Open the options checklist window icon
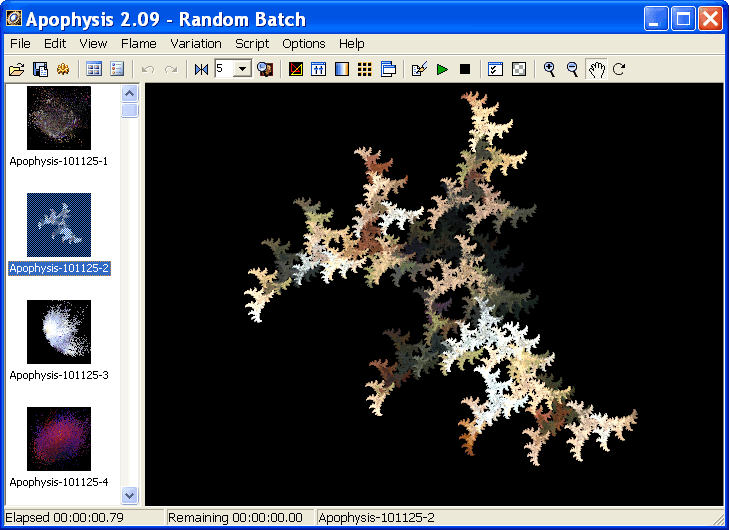This screenshot has height=530, width=729. click(496, 70)
